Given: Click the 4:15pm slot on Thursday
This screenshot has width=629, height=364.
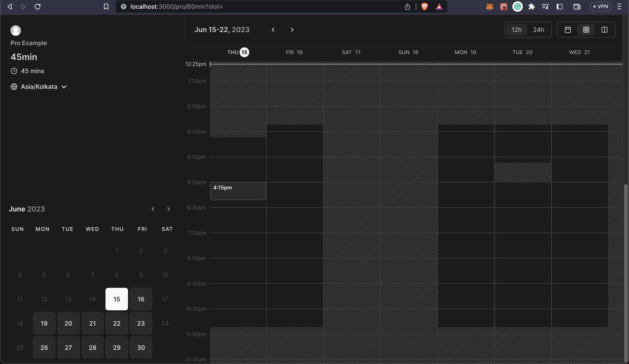Looking at the screenshot, I should 238,191.
